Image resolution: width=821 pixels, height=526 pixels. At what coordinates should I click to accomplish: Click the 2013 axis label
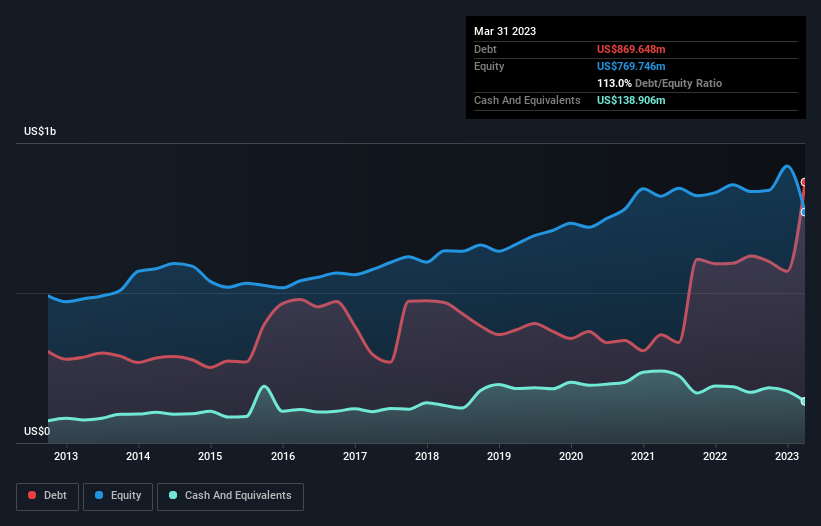click(66, 456)
